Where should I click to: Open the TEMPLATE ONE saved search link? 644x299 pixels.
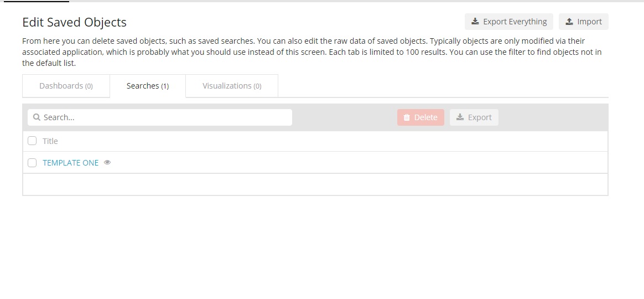click(x=71, y=163)
